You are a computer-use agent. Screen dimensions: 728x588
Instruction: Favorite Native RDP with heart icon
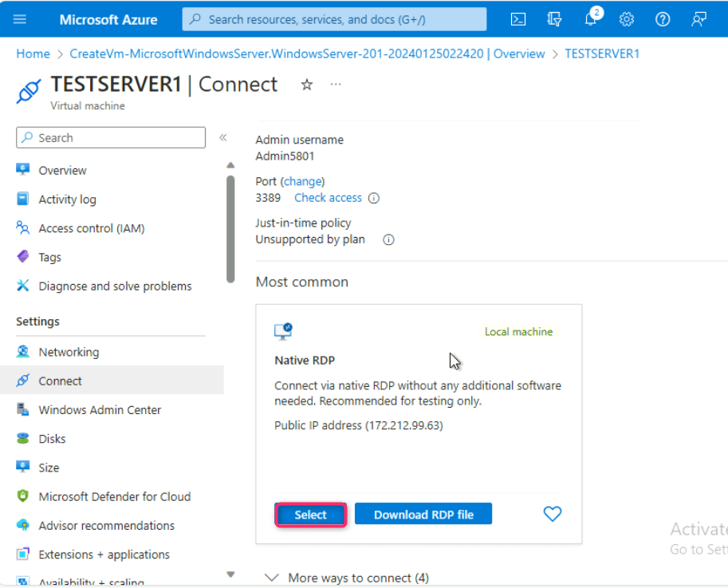(x=552, y=514)
